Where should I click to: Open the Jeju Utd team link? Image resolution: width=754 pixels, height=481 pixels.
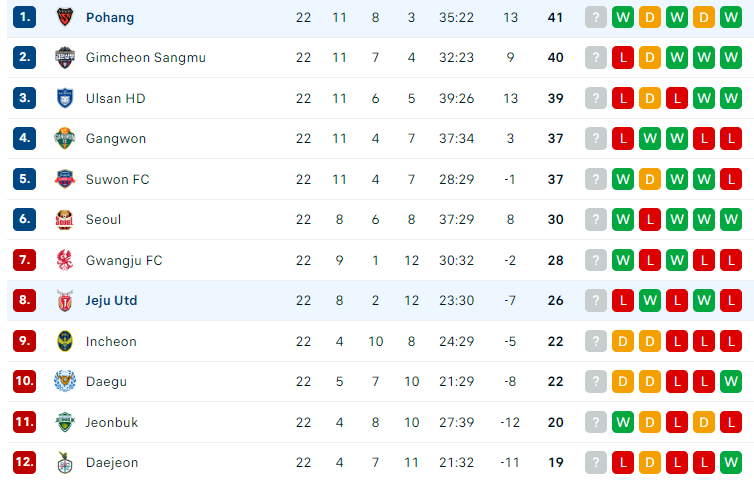[112, 301]
